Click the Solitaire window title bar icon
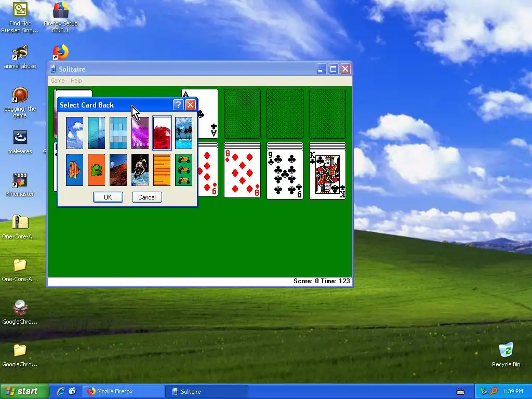The width and height of the screenshot is (532, 399). pos(53,69)
